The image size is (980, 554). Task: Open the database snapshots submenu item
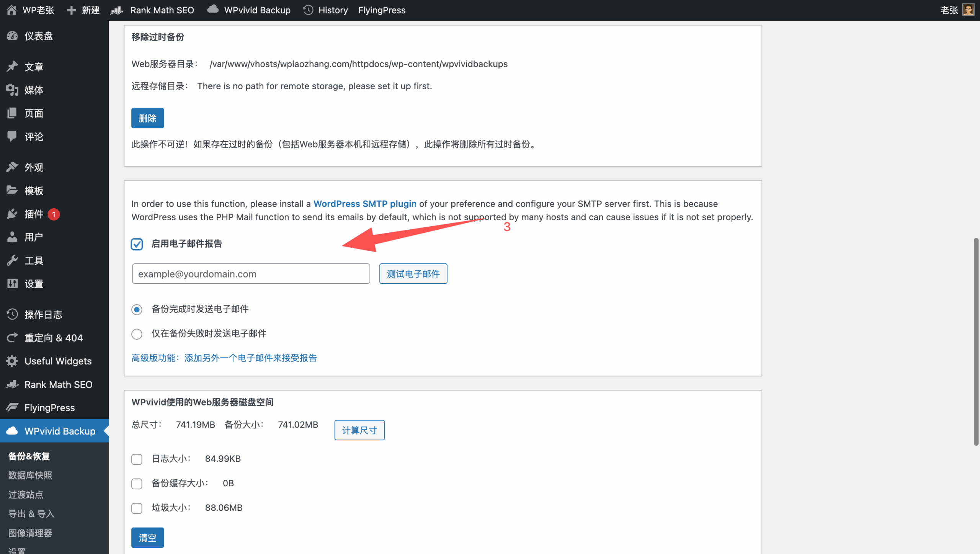click(30, 475)
